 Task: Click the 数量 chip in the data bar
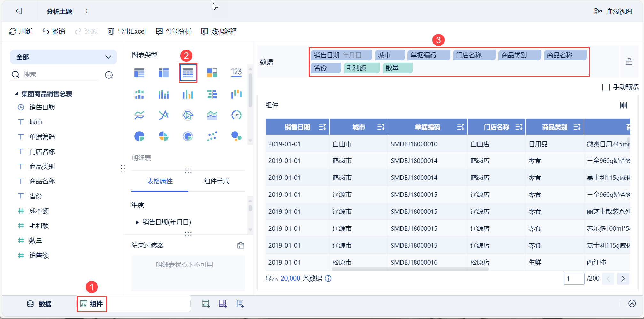(397, 68)
